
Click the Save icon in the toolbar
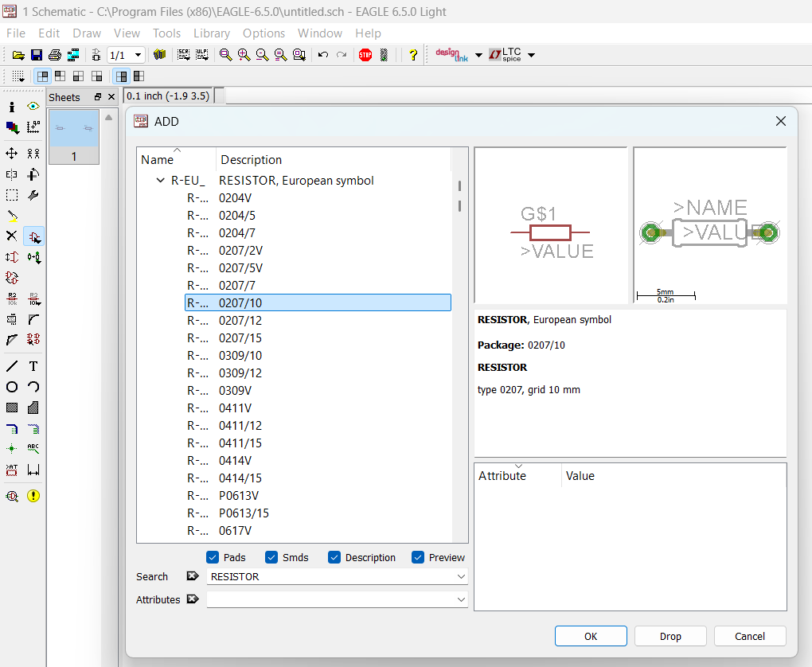[37, 55]
